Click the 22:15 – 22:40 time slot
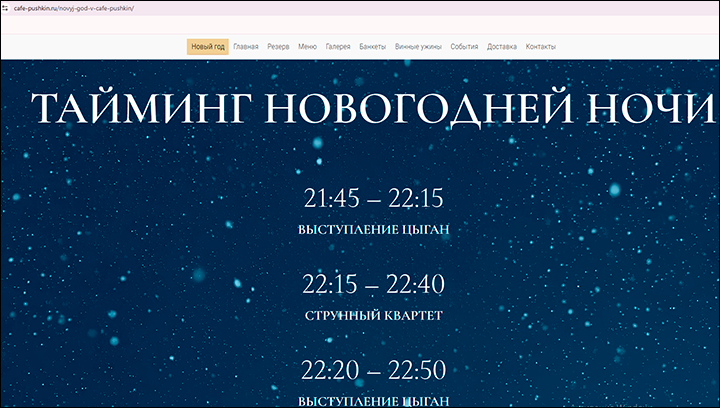 pyautogui.click(x=373, y=285)
